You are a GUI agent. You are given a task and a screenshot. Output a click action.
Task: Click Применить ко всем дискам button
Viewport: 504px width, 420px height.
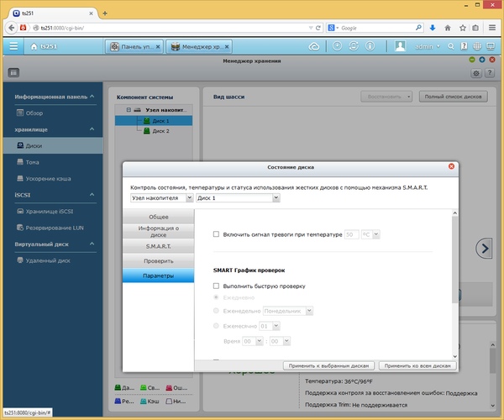click(417, 365)
